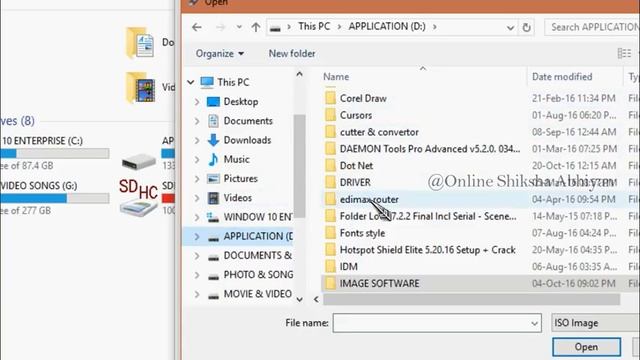Viewport: 640px width, 360px height.
Task: Click the Dot Net folder icon
Action: point(330,166)
